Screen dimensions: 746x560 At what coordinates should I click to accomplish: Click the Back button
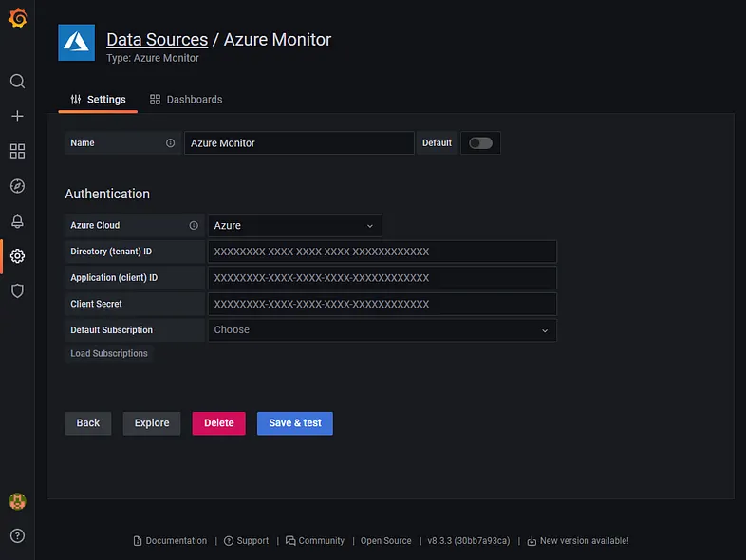pos(88,423)
